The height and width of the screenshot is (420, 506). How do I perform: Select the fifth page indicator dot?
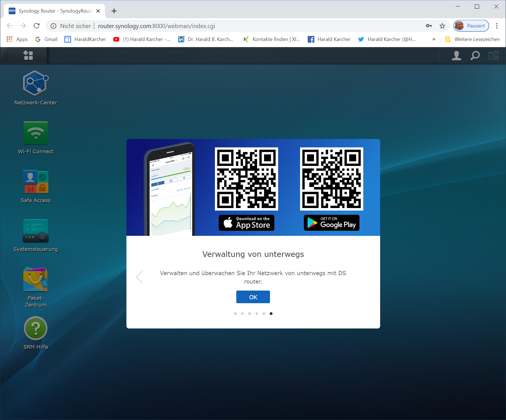[x=264, y=314]
